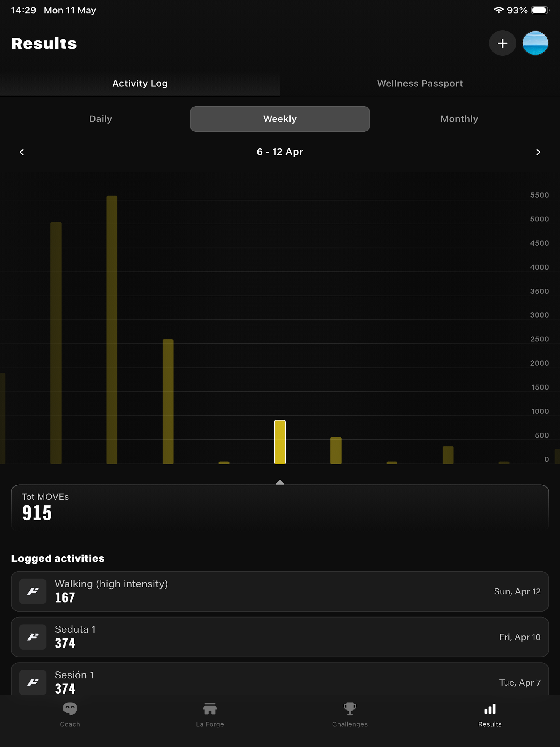Open the Challenges trophy icon
Viewport: 560px width, 747px height.
(350, 708)
